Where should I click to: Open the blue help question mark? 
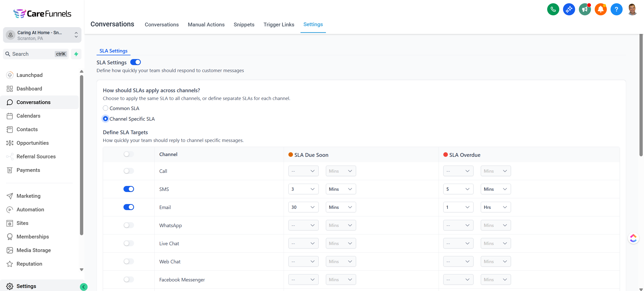(x=616, y=10)
